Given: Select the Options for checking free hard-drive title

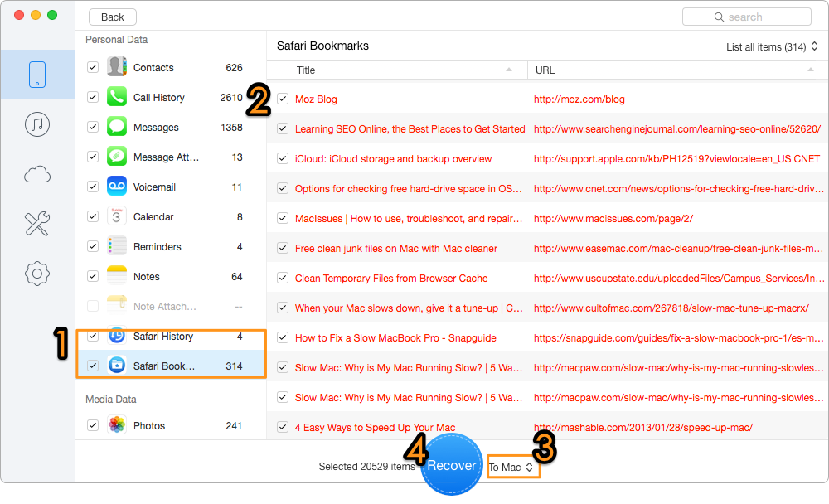Looking at the screenshot, I should click(408, 189).
